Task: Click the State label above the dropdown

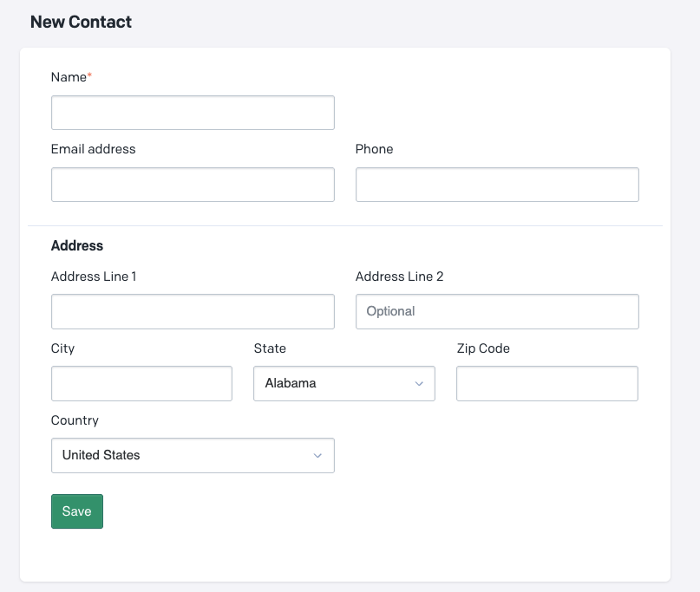Action: click(x=270, y=348)
